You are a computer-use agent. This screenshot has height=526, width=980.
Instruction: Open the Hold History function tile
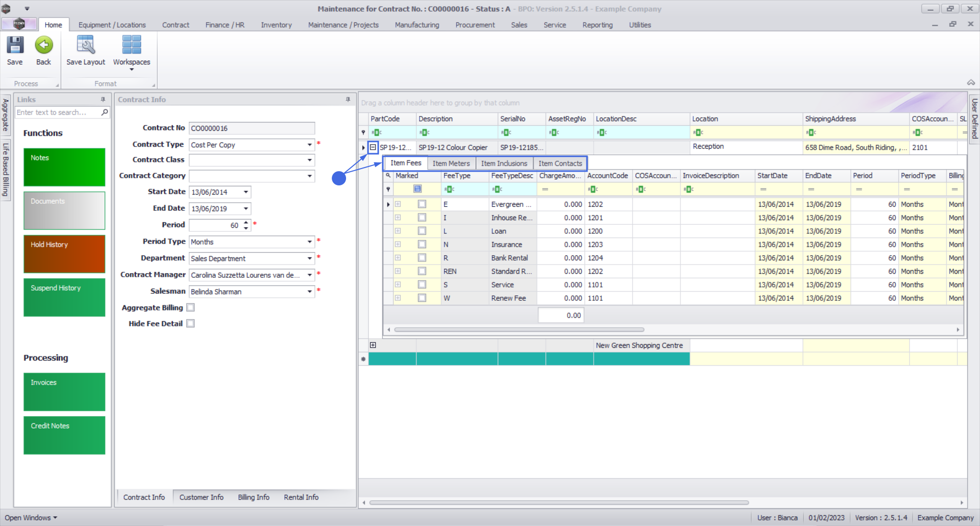click(64, 254)
